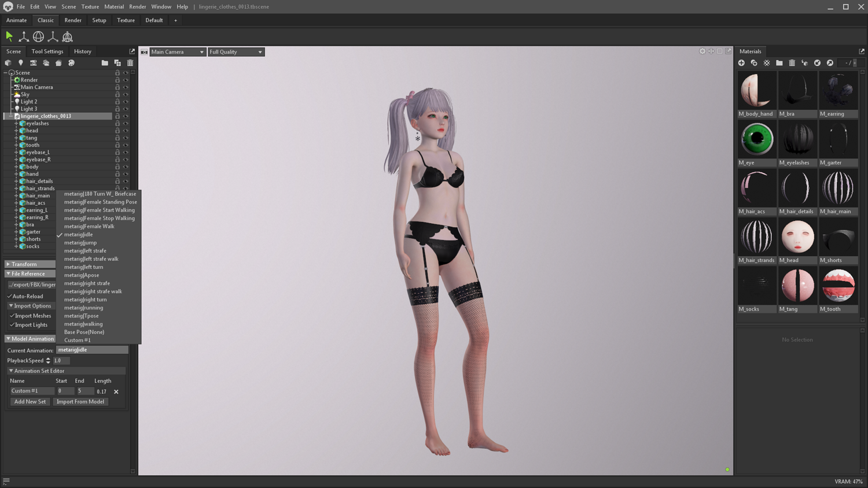Import material with inward arrow icon

pos(818,63)
